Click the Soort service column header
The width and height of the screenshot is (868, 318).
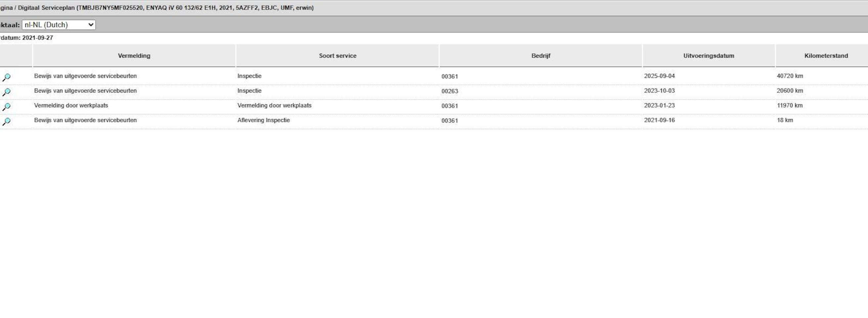tap(337, 56)
